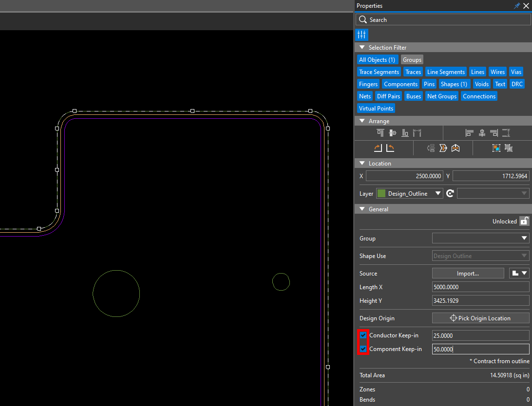The width and height of the screenshot is (532, 406).
Task: Click the refresh icon beside the Layer dropdown
Action: (x=450, y=193)
